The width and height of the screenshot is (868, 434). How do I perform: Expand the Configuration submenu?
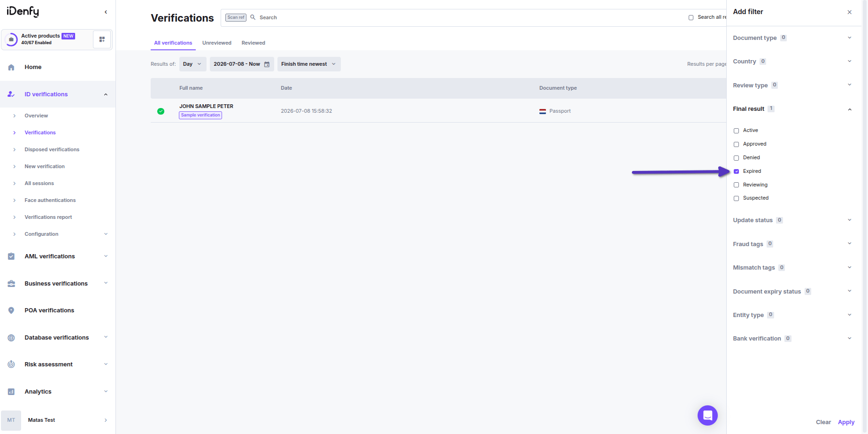pos(106,234)
